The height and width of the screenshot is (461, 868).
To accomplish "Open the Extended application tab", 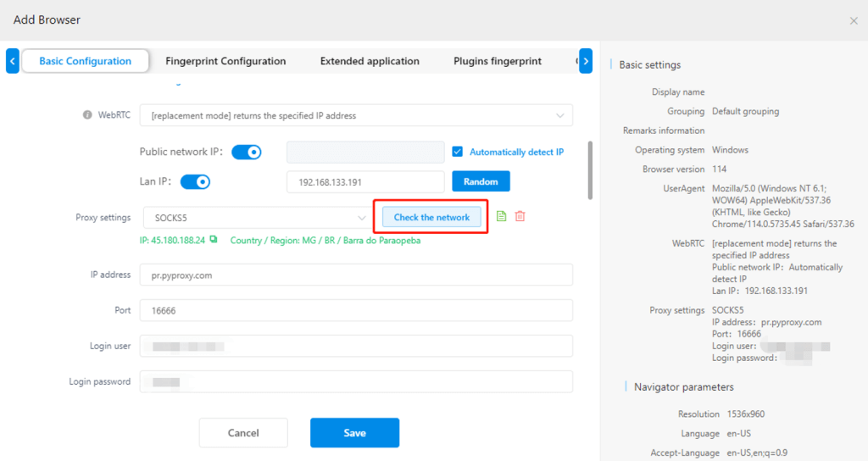I will point(370,61).
